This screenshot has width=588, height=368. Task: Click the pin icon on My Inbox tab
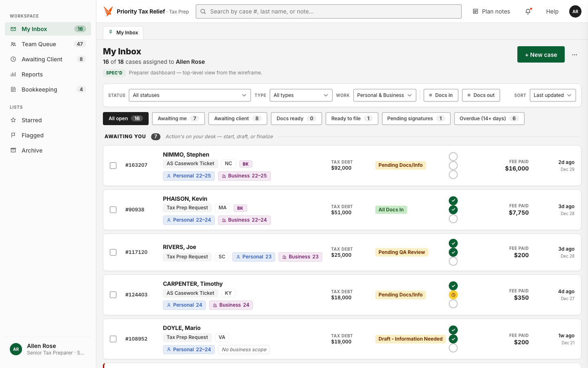[x=111, y=32]
